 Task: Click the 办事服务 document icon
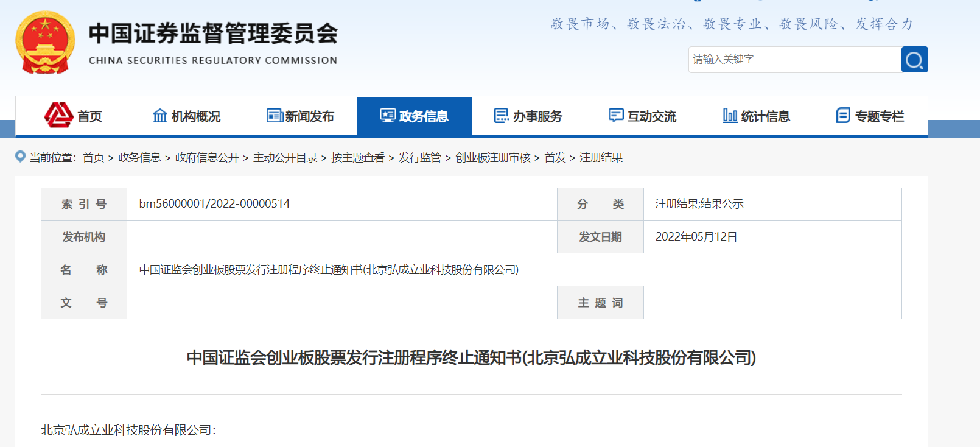click(502, 116)
